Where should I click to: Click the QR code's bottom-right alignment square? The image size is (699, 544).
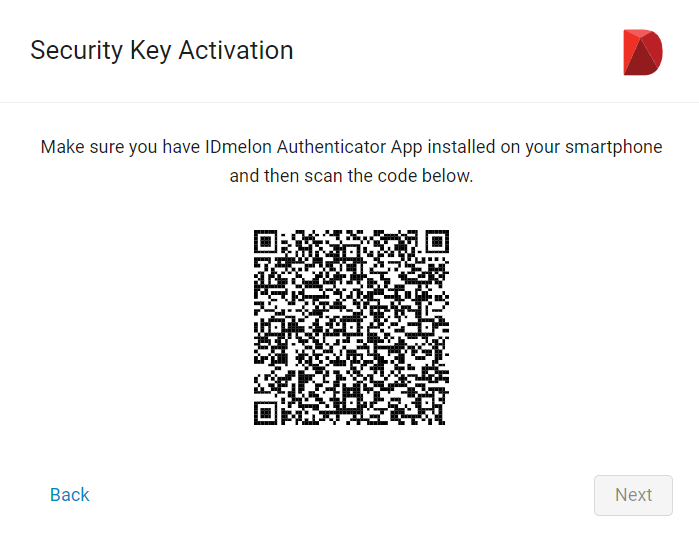click(x=427, y=403)
